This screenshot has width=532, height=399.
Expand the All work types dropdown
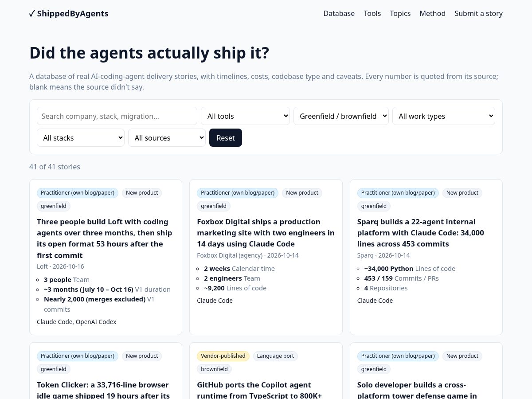point(444,116)
